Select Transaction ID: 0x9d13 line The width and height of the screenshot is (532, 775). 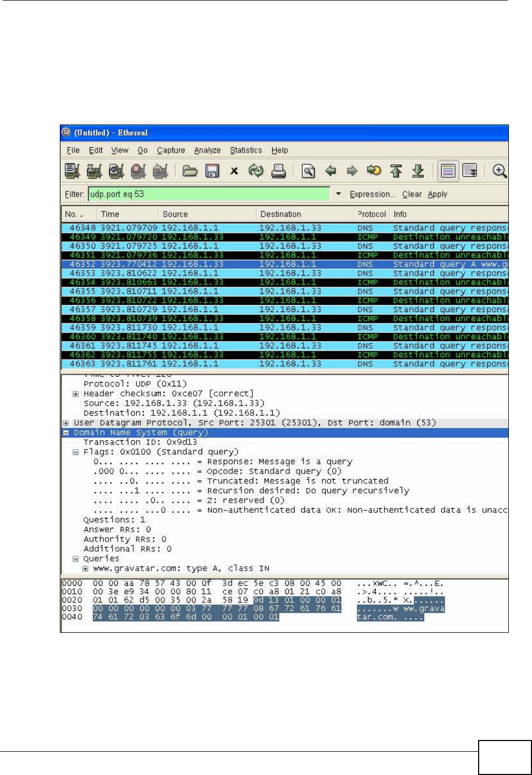[140, 442]
